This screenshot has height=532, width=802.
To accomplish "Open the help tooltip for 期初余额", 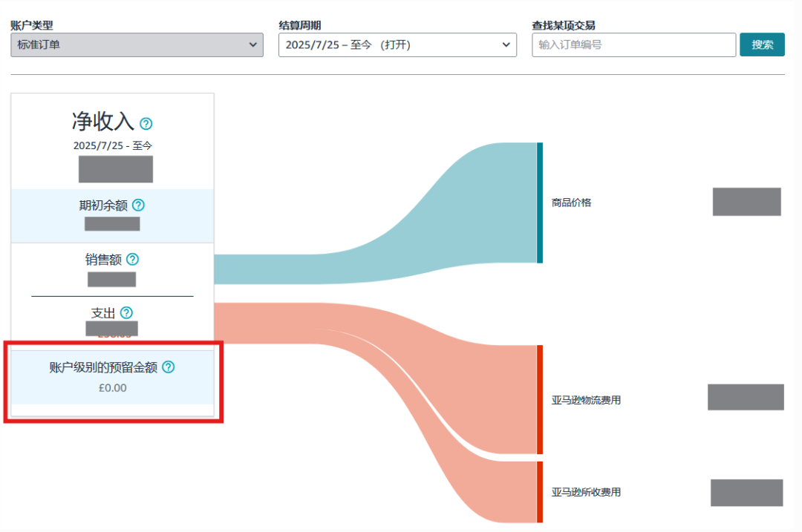I will click(138, 206).
